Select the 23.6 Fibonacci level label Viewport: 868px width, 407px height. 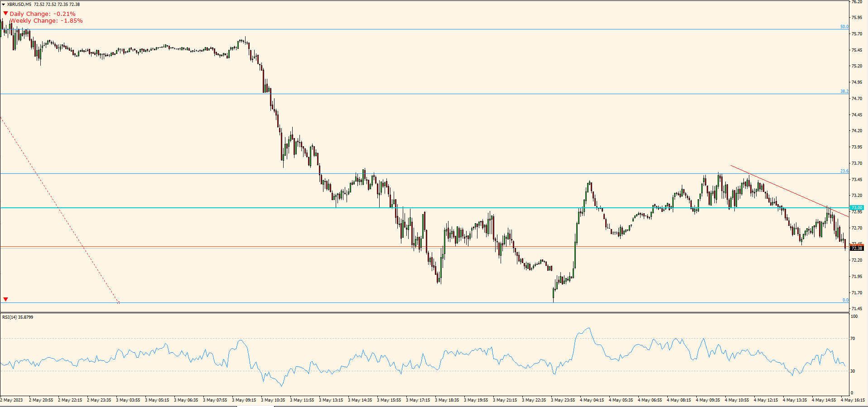coord(844,171)
